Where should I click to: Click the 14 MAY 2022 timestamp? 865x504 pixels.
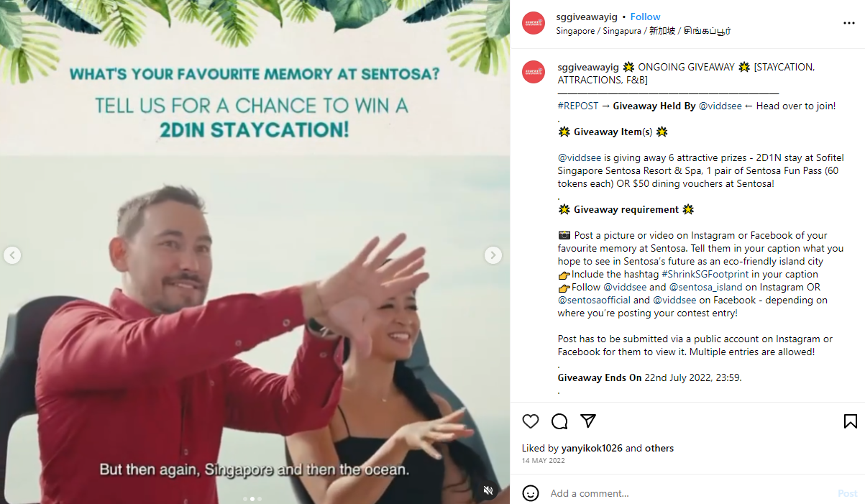544,461
